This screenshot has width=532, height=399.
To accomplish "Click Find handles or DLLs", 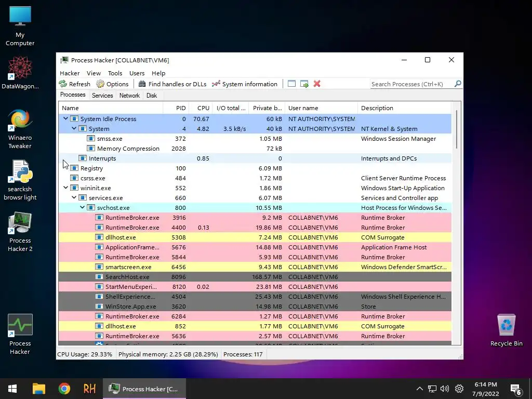I will [x=172, y=84].
